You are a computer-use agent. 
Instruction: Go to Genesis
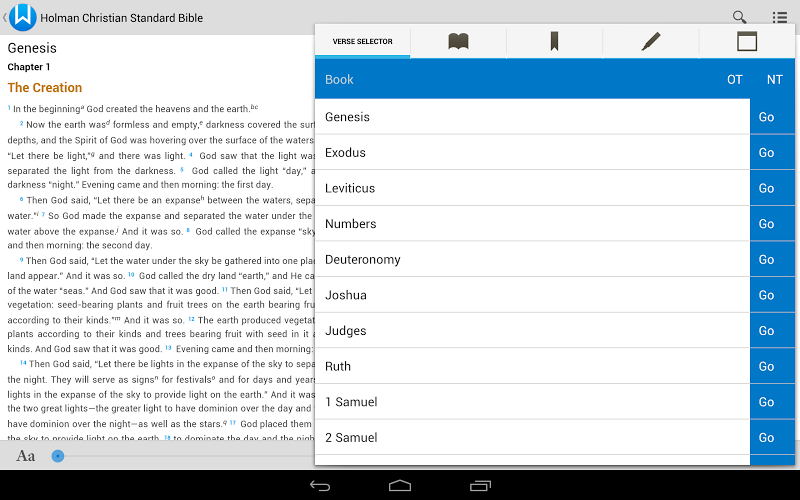pyautogui.click(x=772, y=117)
